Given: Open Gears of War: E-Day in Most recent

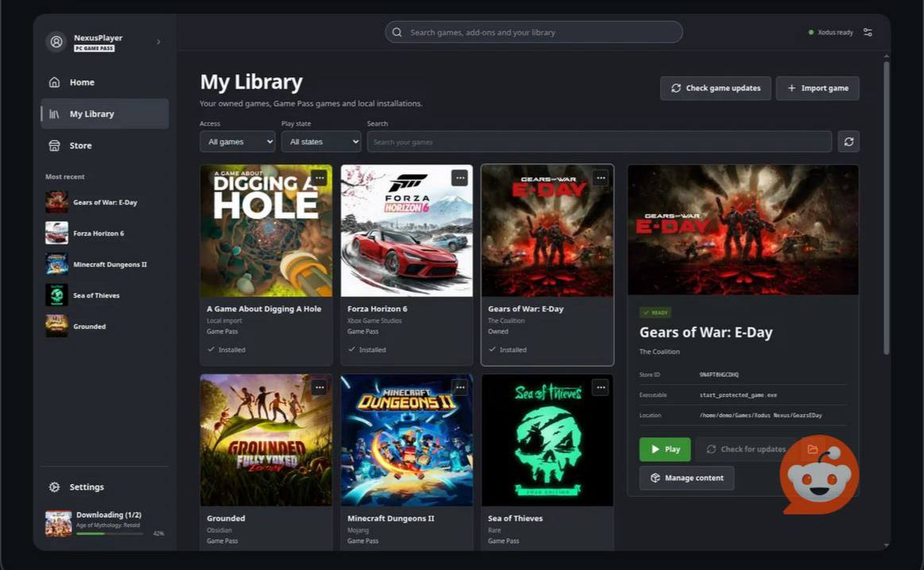Looking at the screenshot, I should (104, 202).
